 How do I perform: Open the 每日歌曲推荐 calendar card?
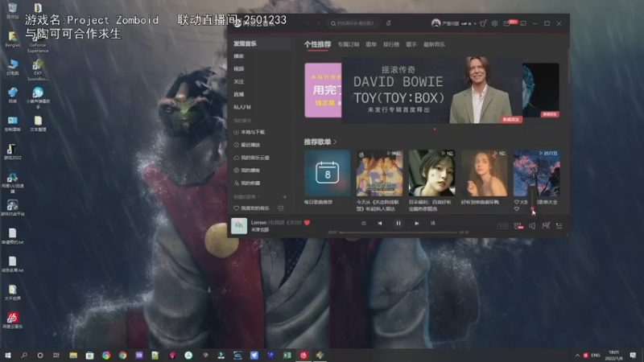[328, 173]
